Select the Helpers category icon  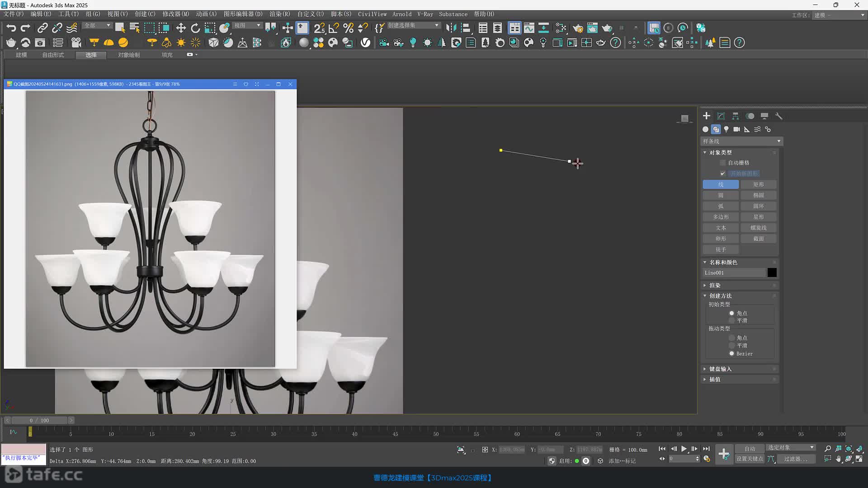747,129
